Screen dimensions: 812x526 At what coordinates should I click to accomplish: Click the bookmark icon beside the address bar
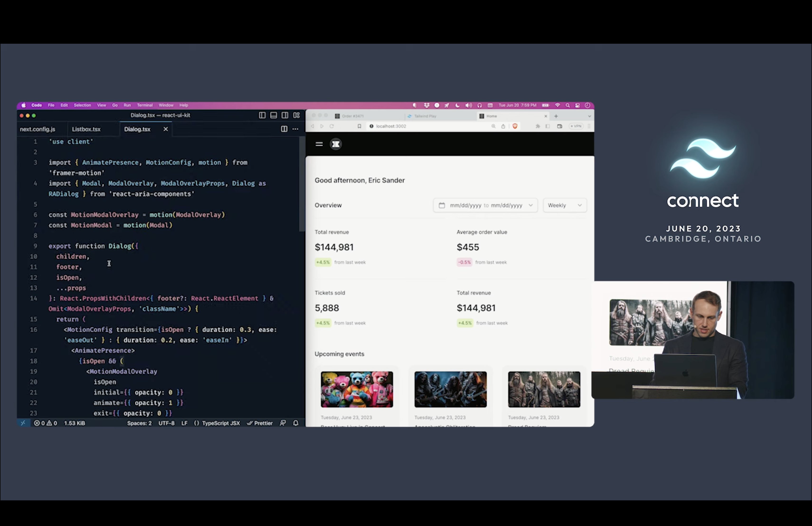click(x=359, y=126)
